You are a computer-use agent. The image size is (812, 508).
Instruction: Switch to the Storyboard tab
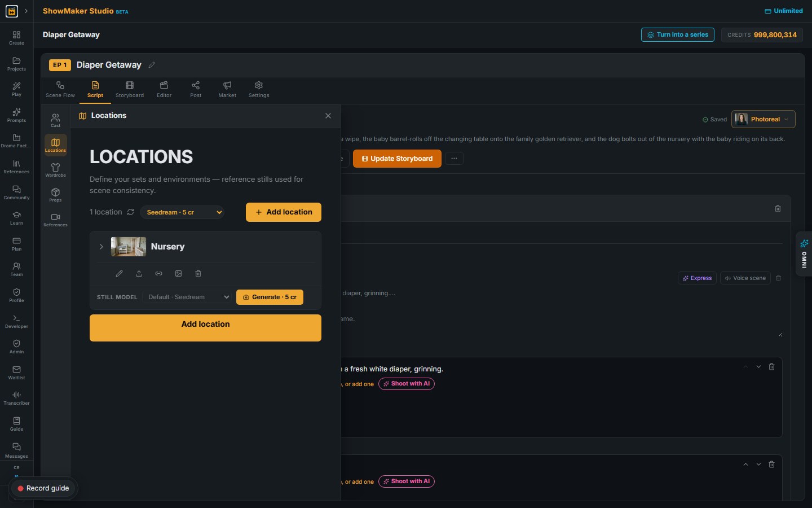[x=130, y=89]
